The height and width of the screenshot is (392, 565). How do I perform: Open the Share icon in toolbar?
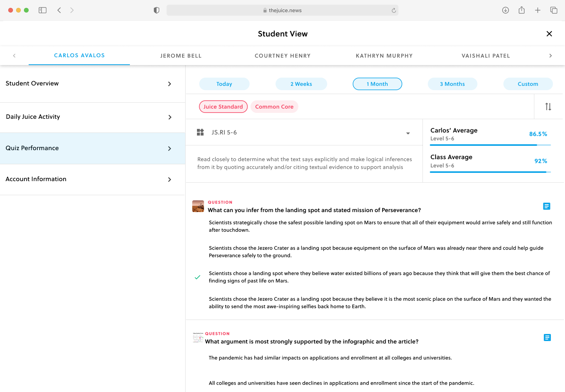[x=521, y=10]
